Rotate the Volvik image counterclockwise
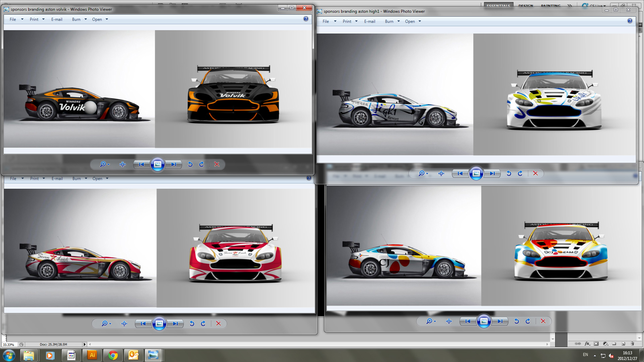Screen dimensions: 644x362 tap(190, 164)
